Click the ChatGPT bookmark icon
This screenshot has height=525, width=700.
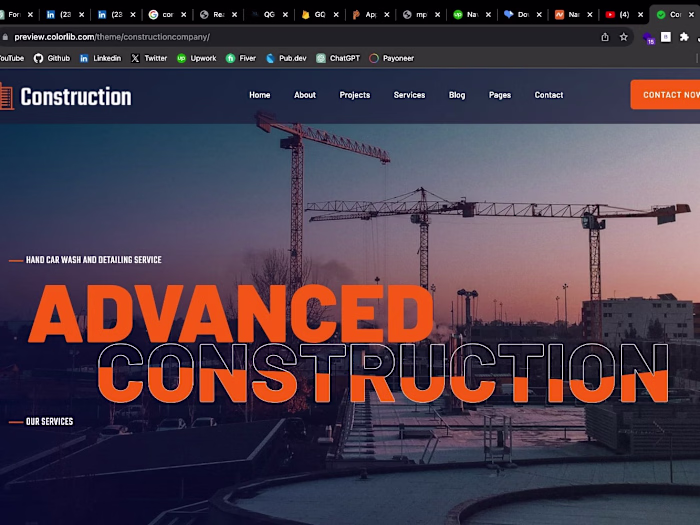321,58
